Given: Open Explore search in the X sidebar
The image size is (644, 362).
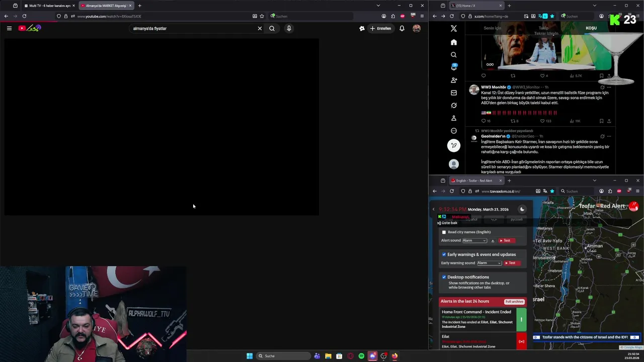Looking at the screenshot, I should (x=454, y=55).
